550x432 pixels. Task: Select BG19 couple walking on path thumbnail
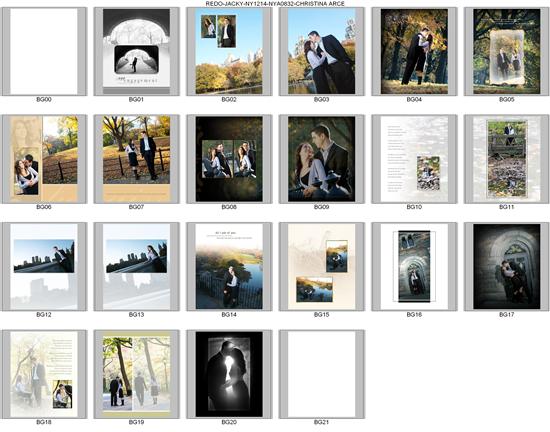136,374
